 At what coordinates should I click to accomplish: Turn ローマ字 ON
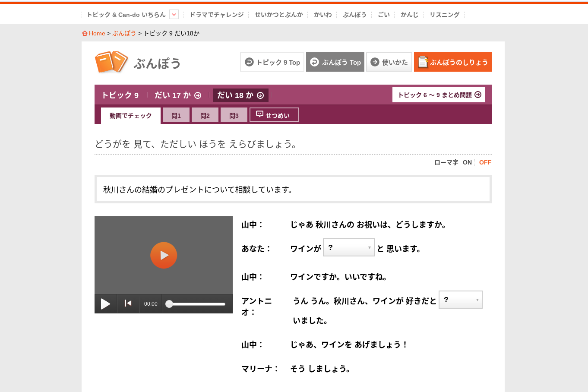click(x=467, y=162)
